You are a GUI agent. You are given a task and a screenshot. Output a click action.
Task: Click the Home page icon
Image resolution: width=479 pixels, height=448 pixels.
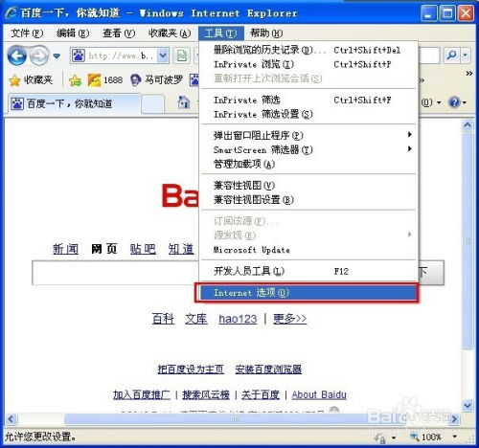184,102
